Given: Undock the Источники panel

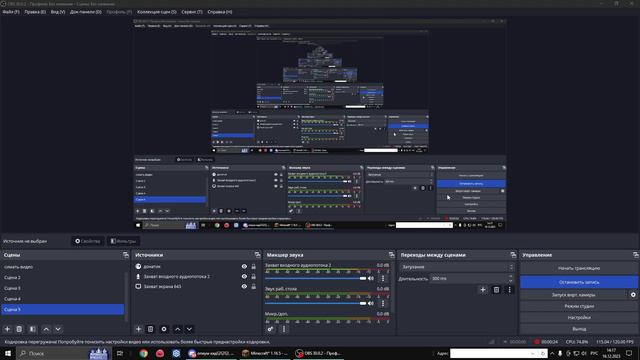Looking at the screenshot, I should point(257,255).
